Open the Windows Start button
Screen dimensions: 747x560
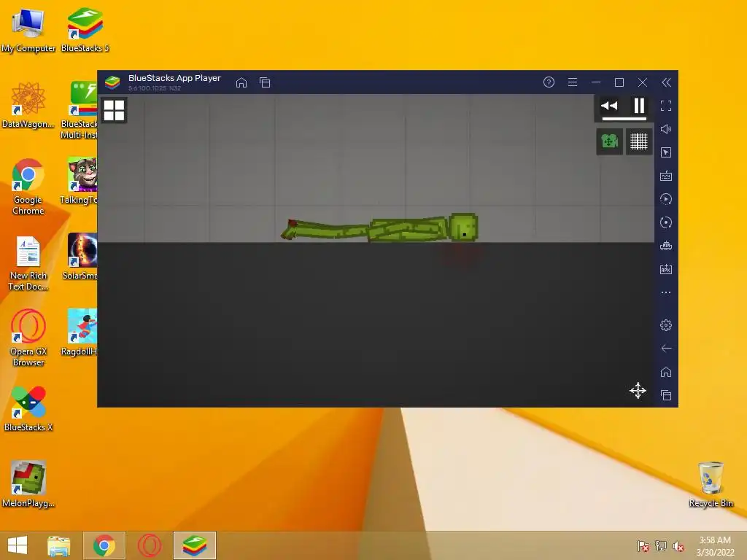[18, 545]
